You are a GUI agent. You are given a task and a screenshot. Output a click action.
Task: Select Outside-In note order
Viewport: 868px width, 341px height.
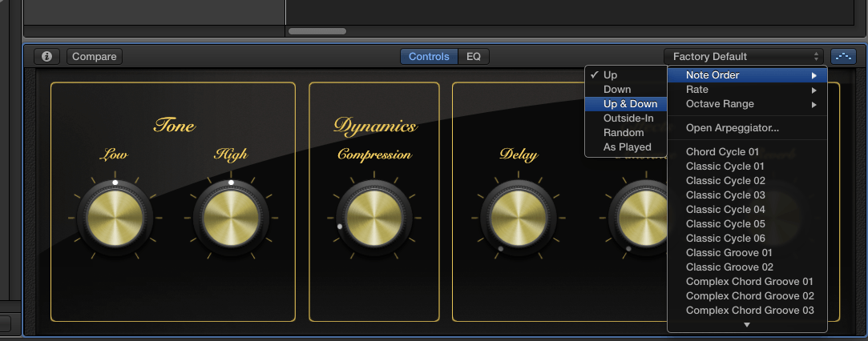pyautogui.click(x=626, y=118)
